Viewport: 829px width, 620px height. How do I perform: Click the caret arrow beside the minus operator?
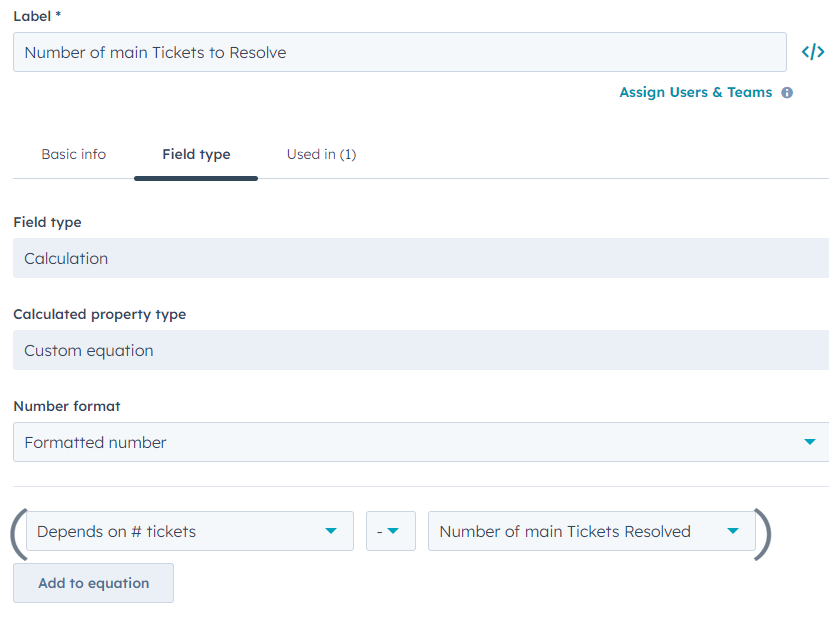(x=394, y=531)
